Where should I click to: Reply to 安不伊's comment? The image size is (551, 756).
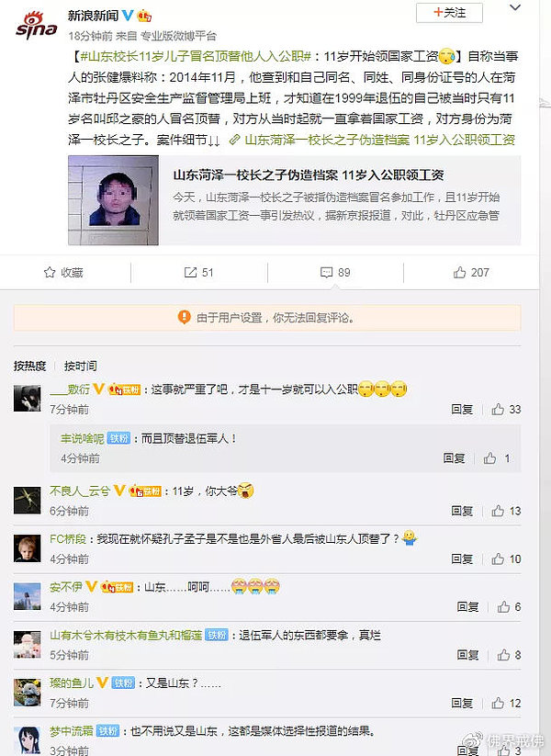coord(467,607)
